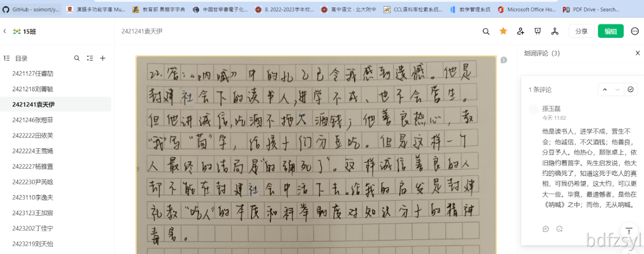Open the knowledge graph network icon
The width and height of the screenshot is (644, 254).
pos(555,31)
